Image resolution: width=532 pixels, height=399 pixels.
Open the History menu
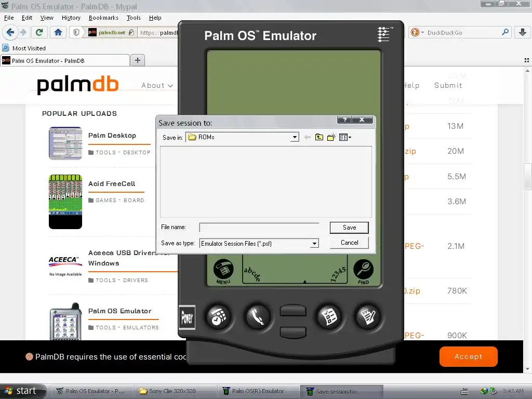tap(71, 18)
